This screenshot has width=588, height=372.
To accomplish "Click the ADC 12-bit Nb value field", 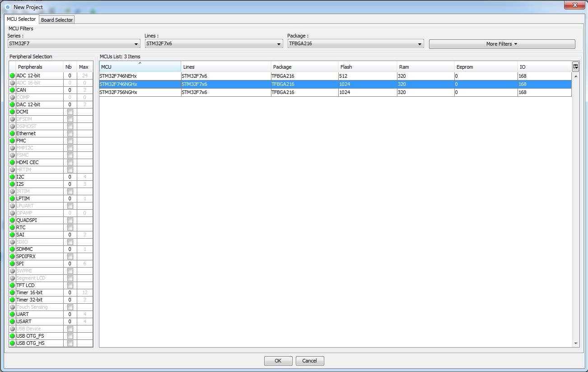I will point(70,75).
